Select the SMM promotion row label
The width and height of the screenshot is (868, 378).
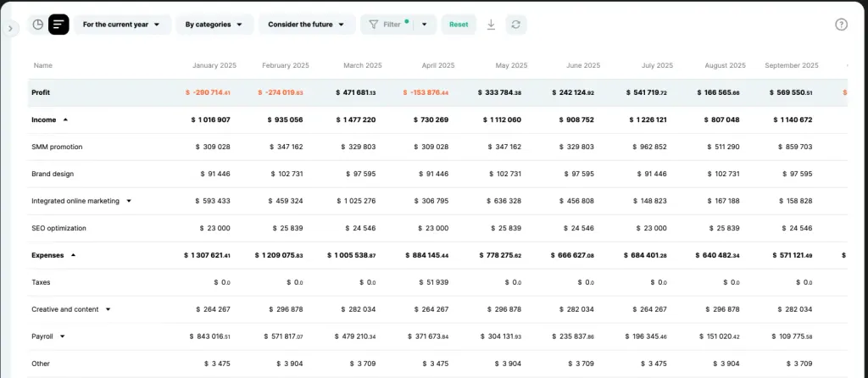pos(57,147)
